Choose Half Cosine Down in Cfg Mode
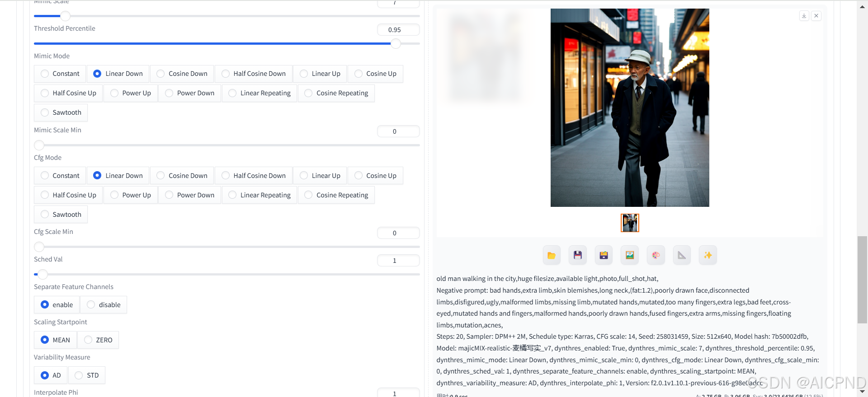The height and width of the screenshot is (397, 868). pyautogui.click(x=254, y=176)
